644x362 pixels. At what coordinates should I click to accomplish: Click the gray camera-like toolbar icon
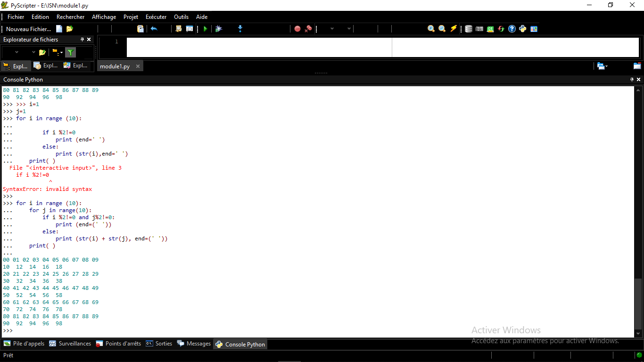tap(479, 29)
